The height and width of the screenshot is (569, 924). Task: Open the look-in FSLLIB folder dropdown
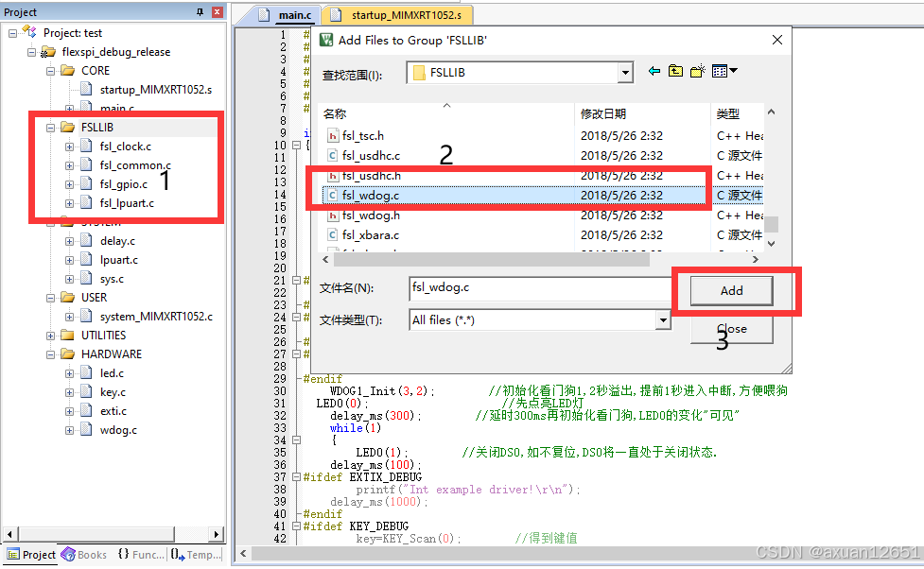coord(625,73)
